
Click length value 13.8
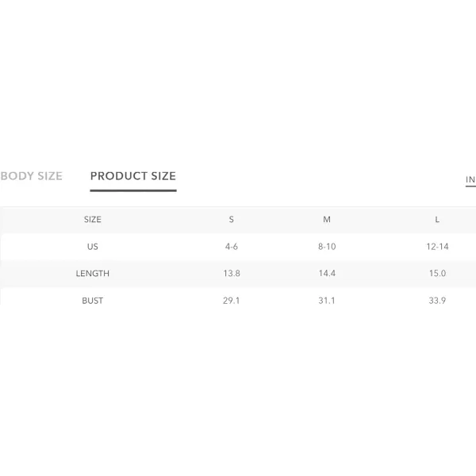click(x=232, y=274)
